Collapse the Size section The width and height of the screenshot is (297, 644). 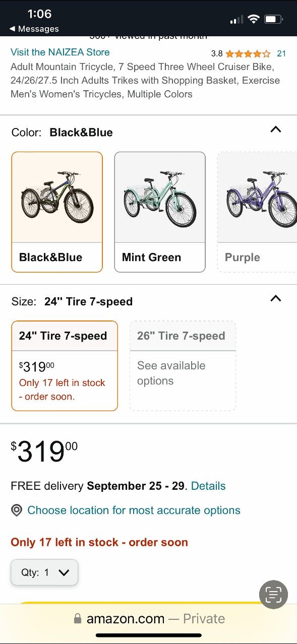point(275,298)
